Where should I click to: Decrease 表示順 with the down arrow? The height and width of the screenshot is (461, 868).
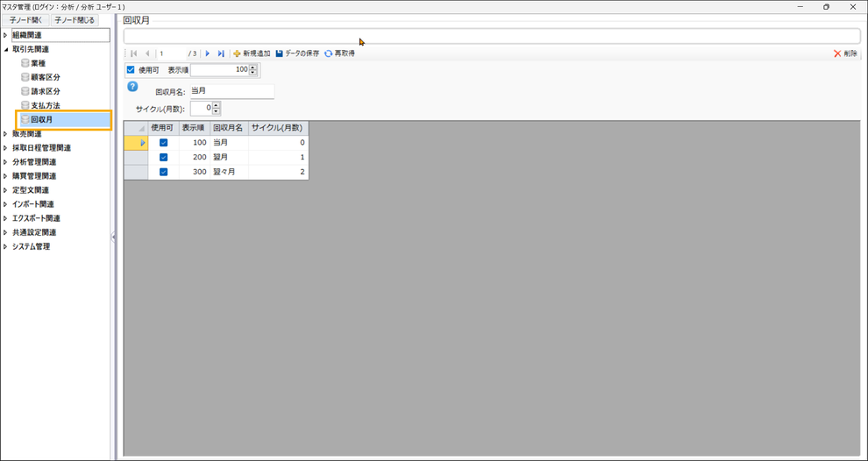(253, 73)
